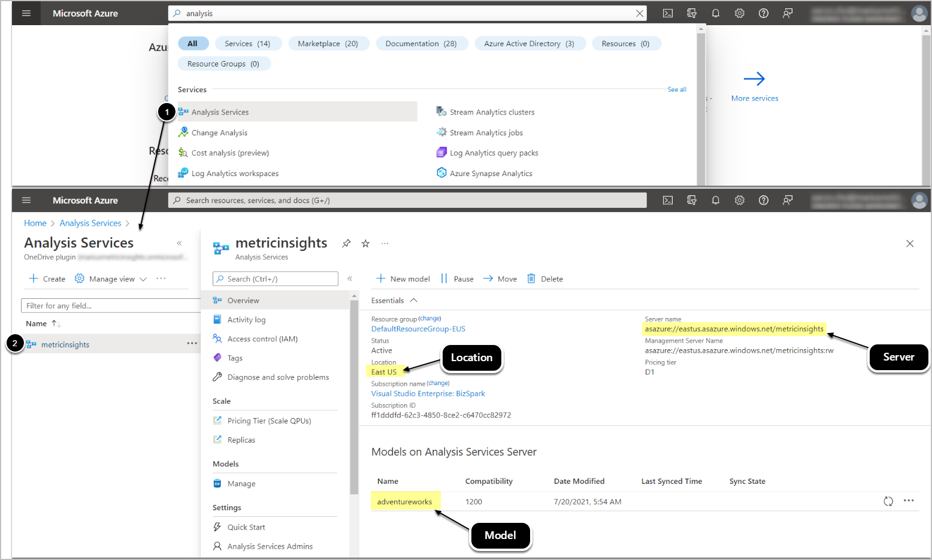Refresh the adventureworks model sync
Image resolution: width=932 pixels, height=560 pixels.
pos(888,501)
